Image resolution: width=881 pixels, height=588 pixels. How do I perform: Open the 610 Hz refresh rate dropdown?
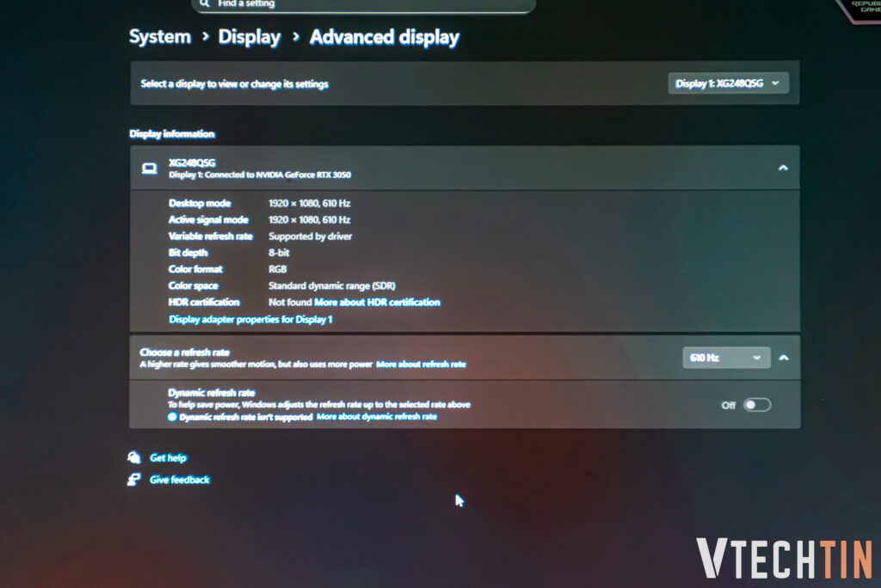725,358
